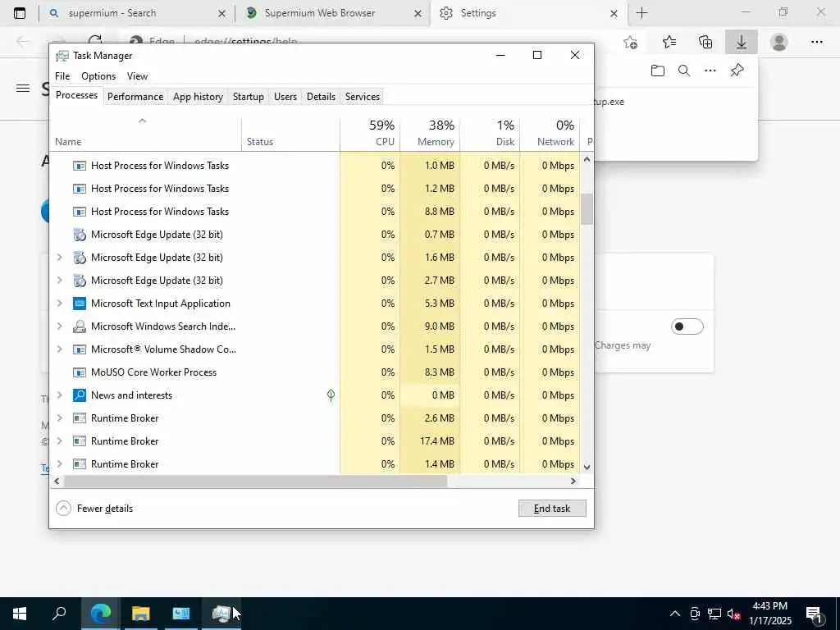
Task: Open the Options menu in Task Manager
Action: [x=98, y=76]
